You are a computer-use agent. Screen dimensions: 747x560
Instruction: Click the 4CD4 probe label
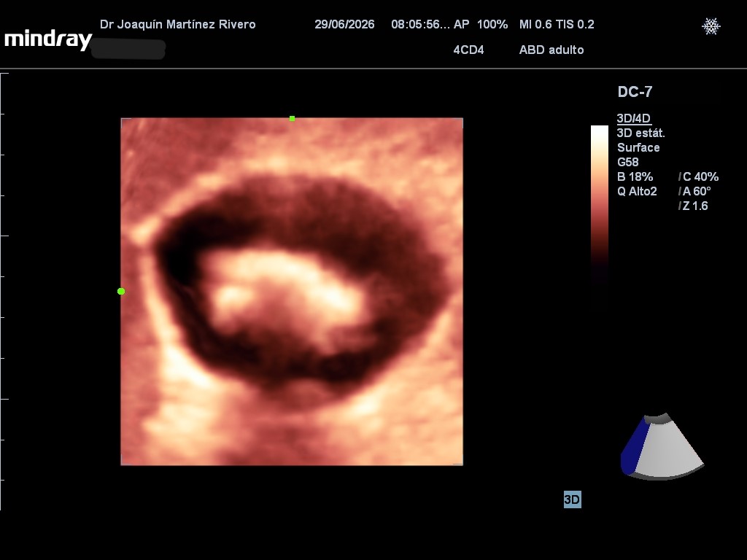click(468, 50)
